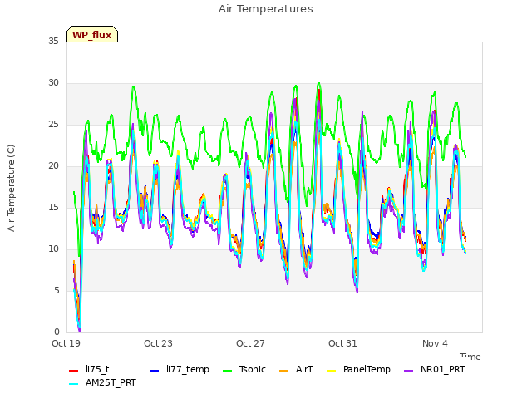Click the Oct 19 x-axis tick label
The width and height of the screenshot is (532, 399).
[x=66, y=343]
